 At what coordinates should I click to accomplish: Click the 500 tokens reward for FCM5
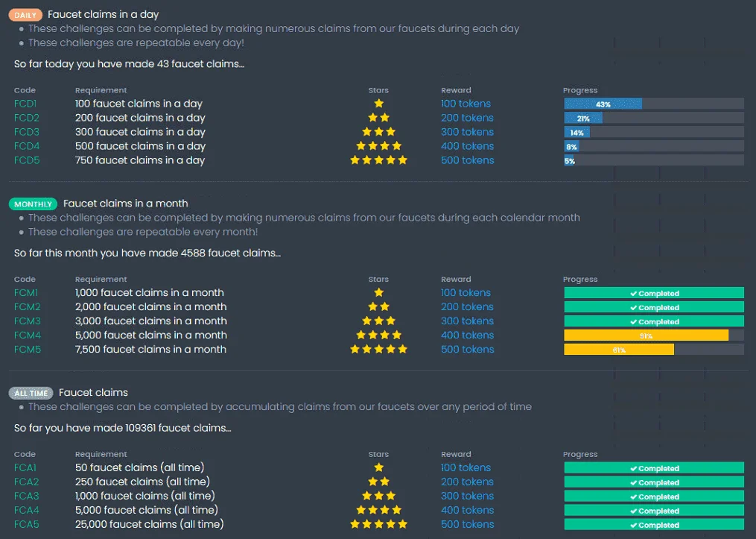point(467,349)
